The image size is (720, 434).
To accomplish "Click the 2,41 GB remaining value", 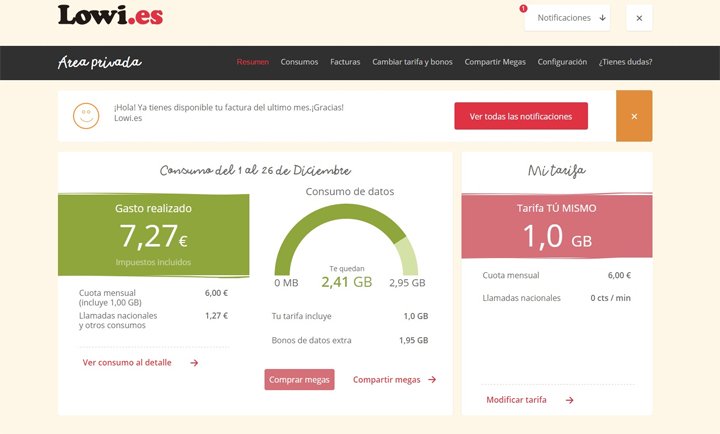I will coord(347,282).
